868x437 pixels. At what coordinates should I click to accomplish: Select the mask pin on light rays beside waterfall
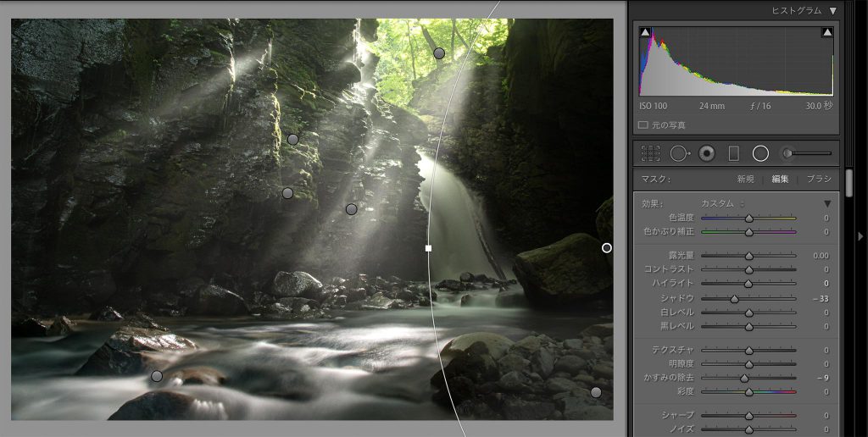pyautogui.click(x=352, y=209)
